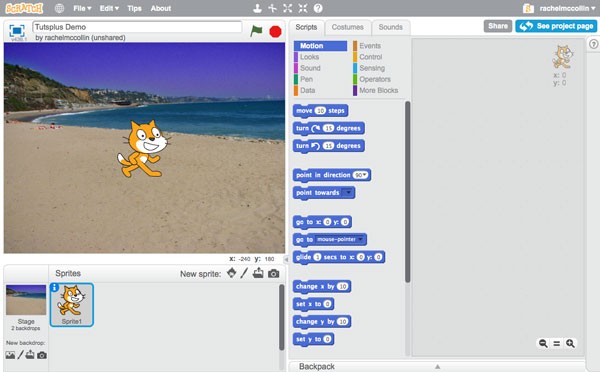The width and height of the screenshot is (600, 372).
Task: Switch stage to full screen mode
Action: coord(17,31)
